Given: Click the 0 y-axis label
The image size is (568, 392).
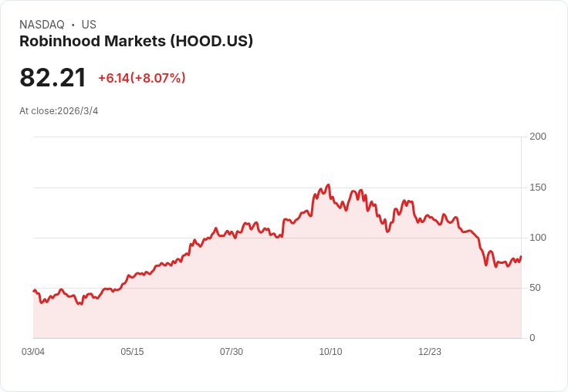Looking at the screenshot, I should pyautogui.click(x=532, y=338).
